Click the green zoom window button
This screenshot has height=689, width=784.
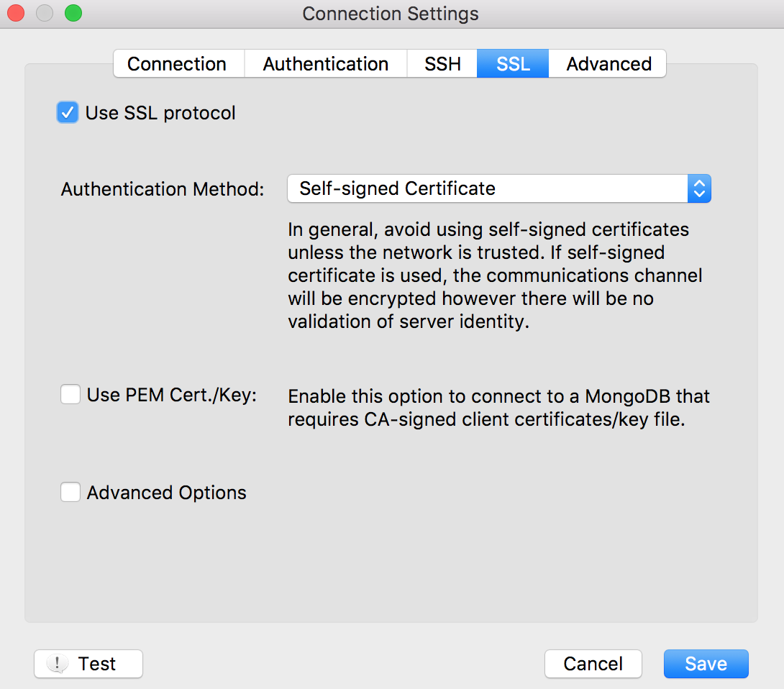[73, 13]
